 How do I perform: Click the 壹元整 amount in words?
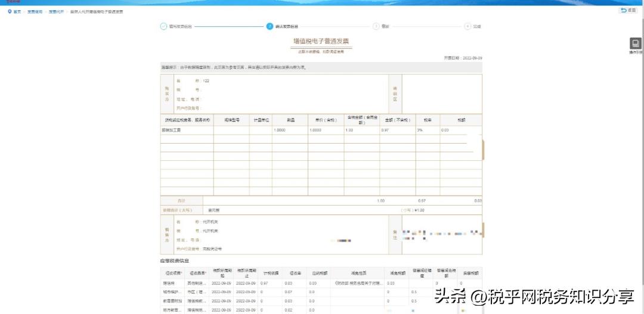tap(213, 210)
